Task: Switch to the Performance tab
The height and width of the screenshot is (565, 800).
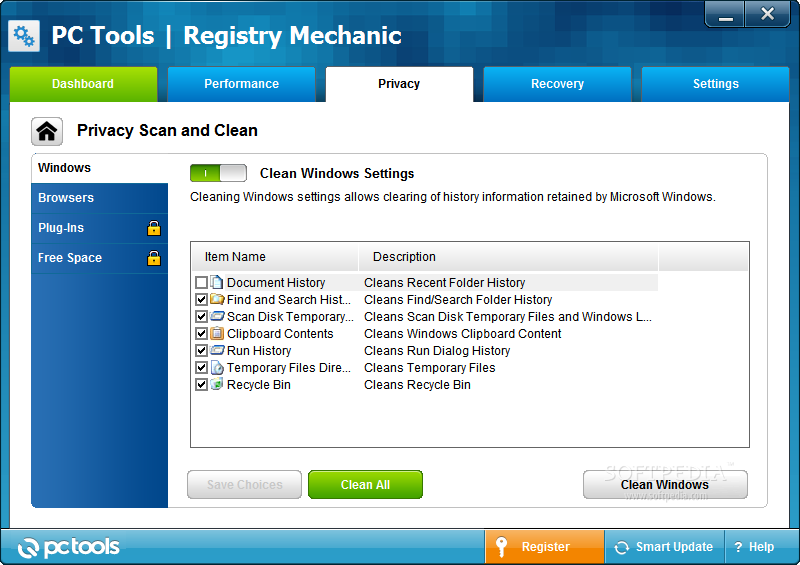Action: tap(241, 84)
